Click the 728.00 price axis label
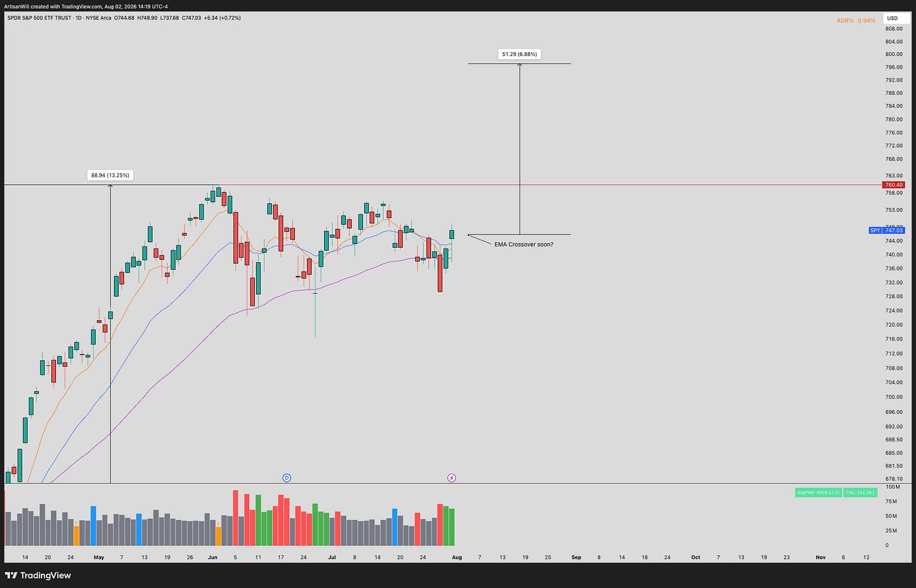The height and width of the screenshot is (588, 916). click(x=894, y=296)
